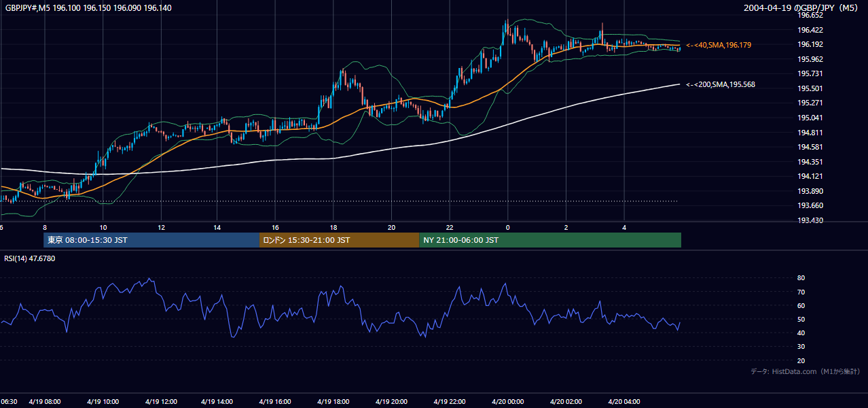Viewport: 868px width, 408px height.
Task: Click the bottom time label 4/19 18:00
Action: coord(334,401)
